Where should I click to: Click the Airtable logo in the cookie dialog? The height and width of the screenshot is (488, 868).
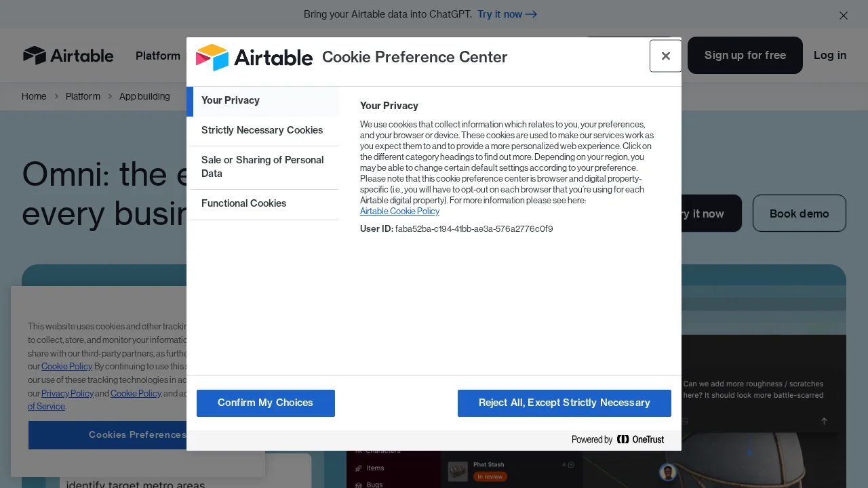(254, 58)
